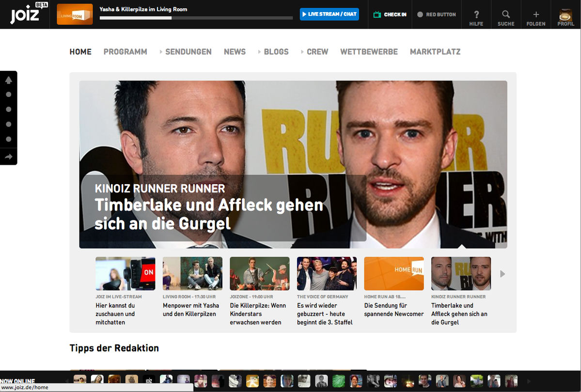This screenshot has width=581, height=392.
Task: Click the Folgen plus icon
Action: coord(535,15)
